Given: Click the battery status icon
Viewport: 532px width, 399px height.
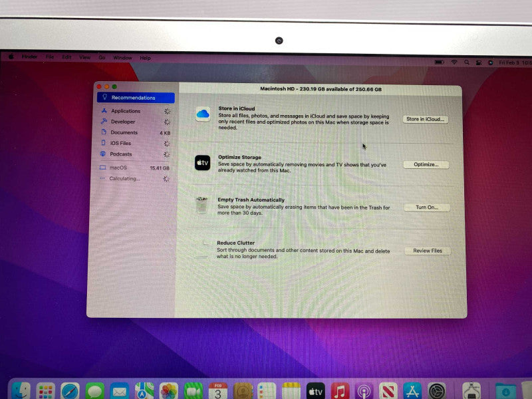Looking at the screenshot, I should pos(440,63).
